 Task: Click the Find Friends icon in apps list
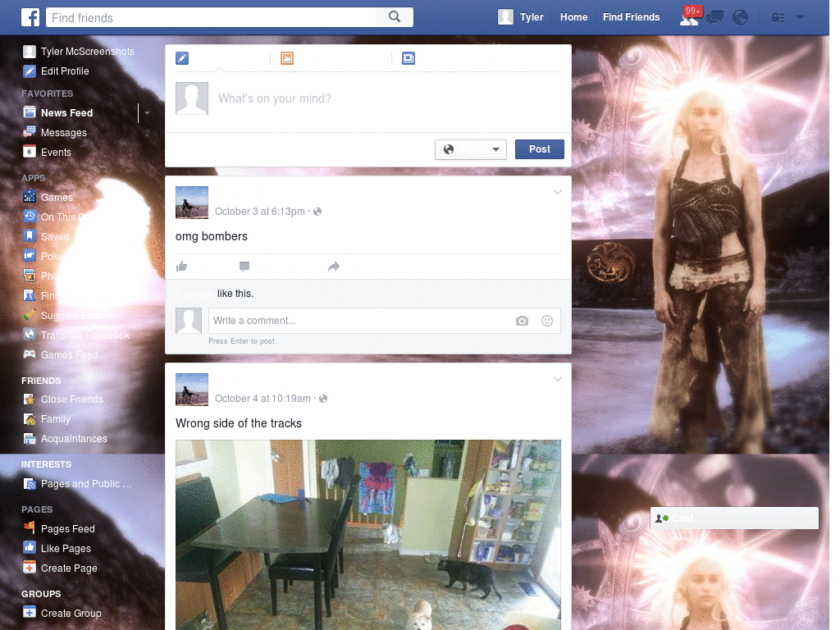click(x=30, y=295)
